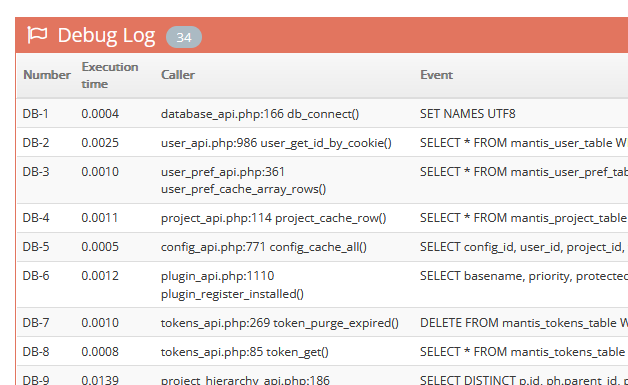Screen dimensions: 628x385
Task: Click the mantis_user_pref_table query event
Action: pyautogui.click(x=524, y=172)
